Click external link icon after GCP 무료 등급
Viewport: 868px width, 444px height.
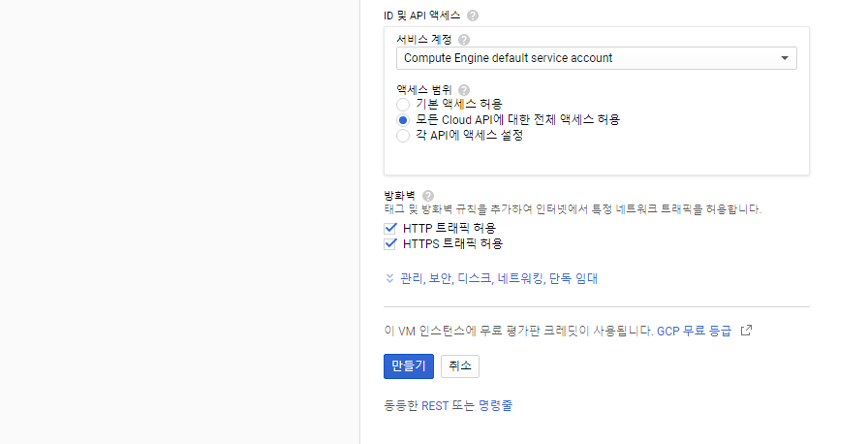(746, 331)
